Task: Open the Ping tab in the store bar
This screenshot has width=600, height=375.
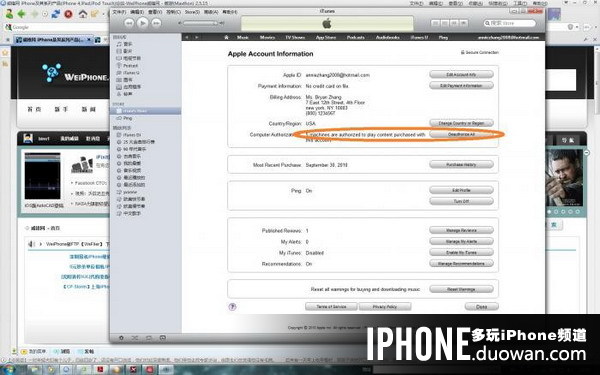Action: 443,37
